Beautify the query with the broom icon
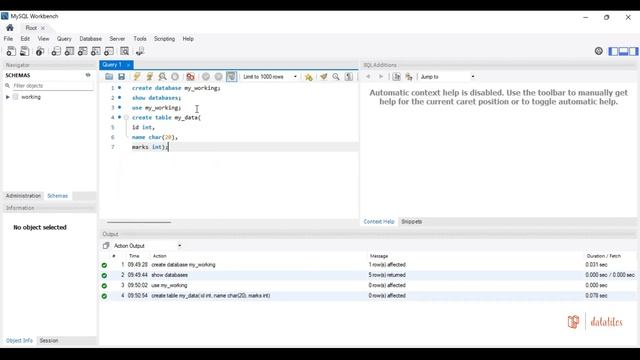Image resolution: width=640 pixels, height=360 pixels. coord(324,77)
